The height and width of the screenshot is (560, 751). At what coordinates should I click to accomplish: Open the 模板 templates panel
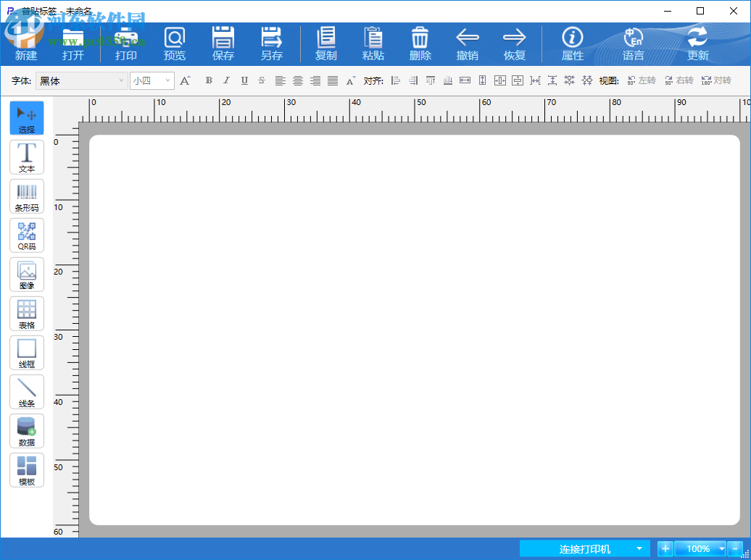tap(27, 470)
